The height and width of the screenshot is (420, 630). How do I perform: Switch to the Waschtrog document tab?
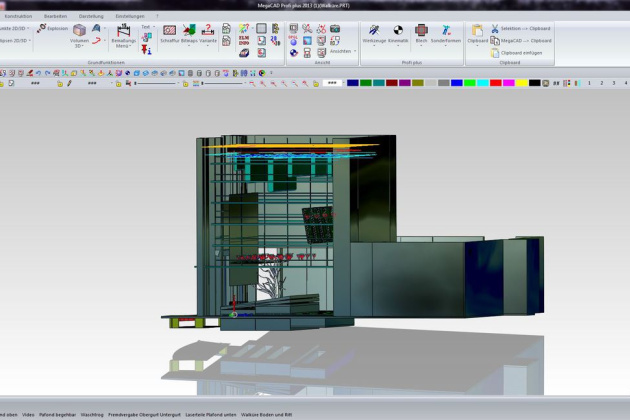[91, 413]
